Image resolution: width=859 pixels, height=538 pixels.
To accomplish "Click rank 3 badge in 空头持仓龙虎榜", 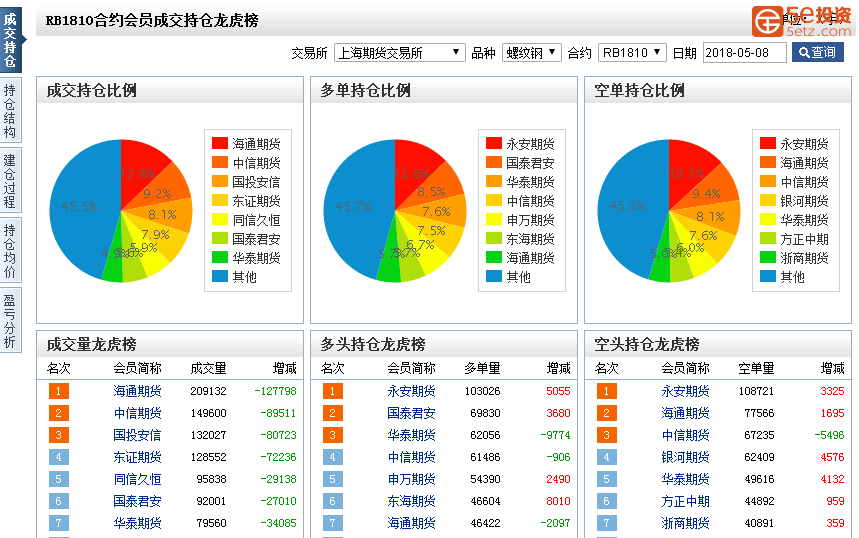I will [x=606, y=435].
